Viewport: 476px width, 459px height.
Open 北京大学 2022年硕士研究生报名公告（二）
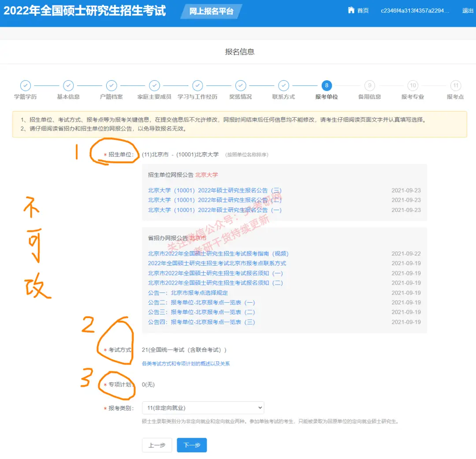[215, 200]
